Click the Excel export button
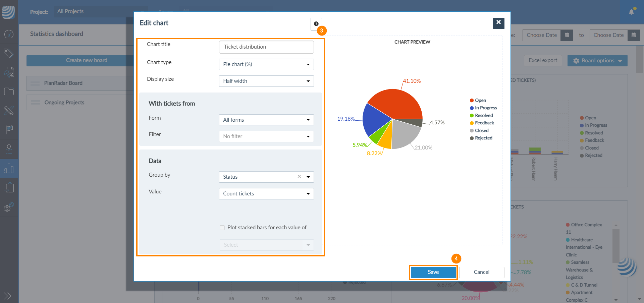 tap(543, 61)
